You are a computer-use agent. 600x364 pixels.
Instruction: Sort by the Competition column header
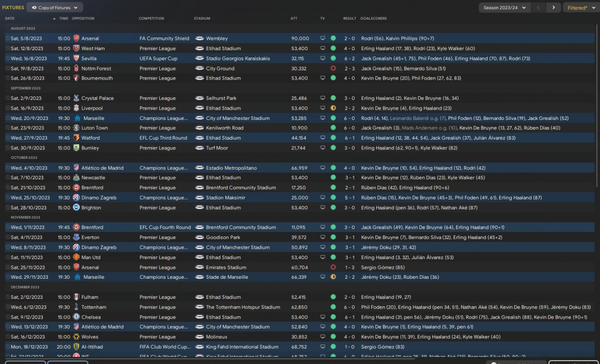click(151, 19)
